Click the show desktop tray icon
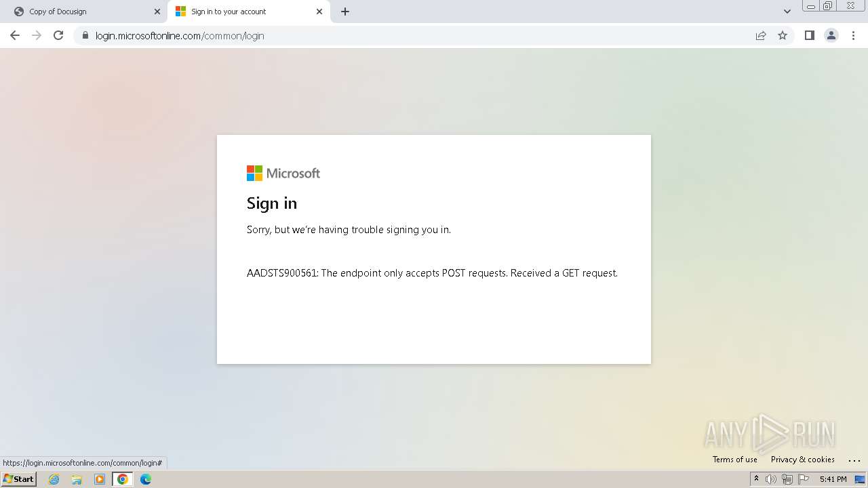Viewport: 868px width, 488px height. 860,479
